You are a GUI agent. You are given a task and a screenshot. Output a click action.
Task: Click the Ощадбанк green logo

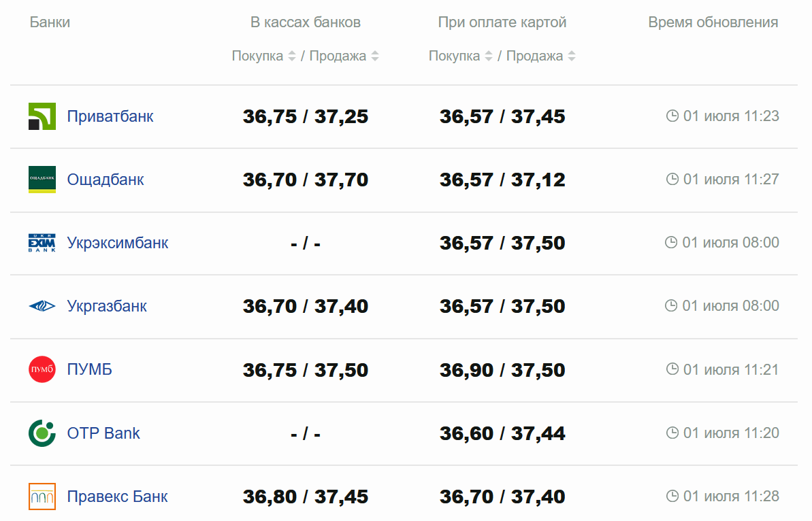point(42,180)
